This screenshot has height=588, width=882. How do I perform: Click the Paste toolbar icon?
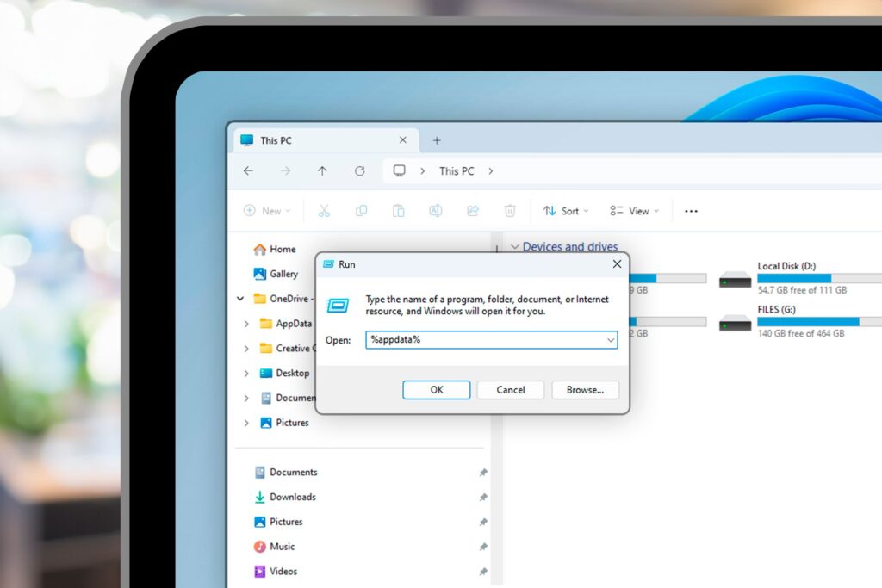click(398, 210)
